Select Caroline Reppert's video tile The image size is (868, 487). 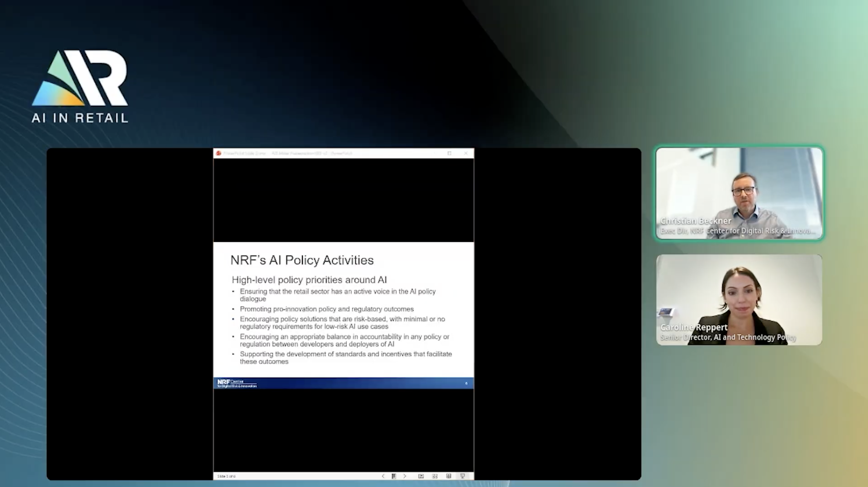(x=739, y=300)
